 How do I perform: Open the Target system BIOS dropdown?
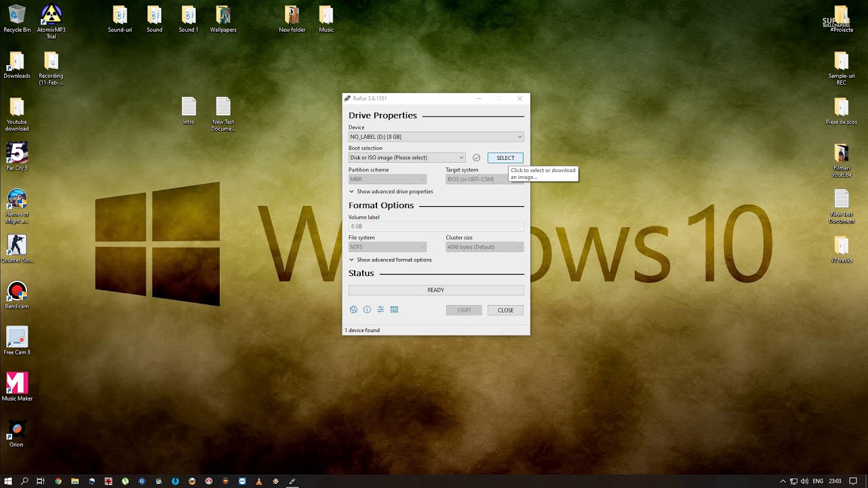(484, 180)
